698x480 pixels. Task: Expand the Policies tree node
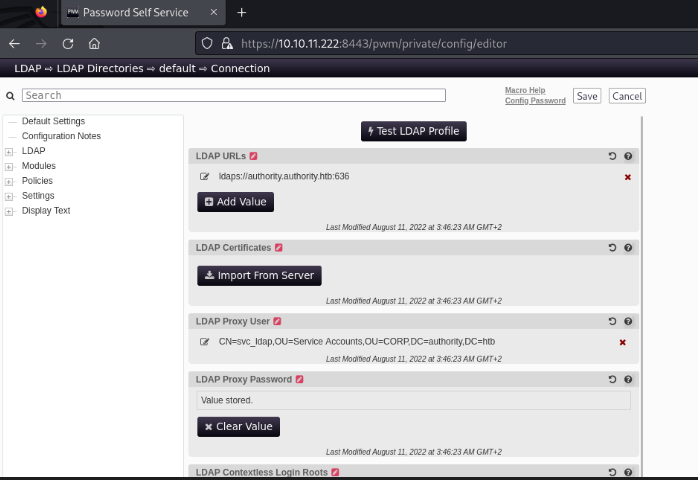point(9,181)
